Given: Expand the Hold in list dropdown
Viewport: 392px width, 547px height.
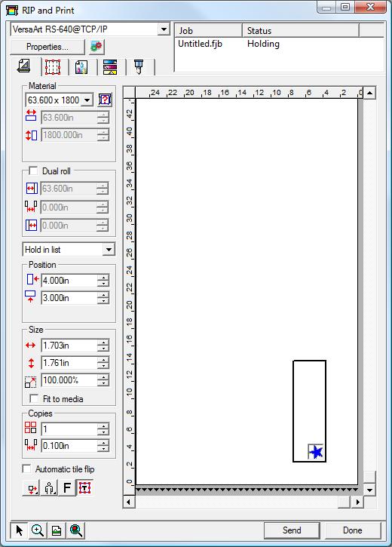Looking at the screenshot, I should 109,250.
